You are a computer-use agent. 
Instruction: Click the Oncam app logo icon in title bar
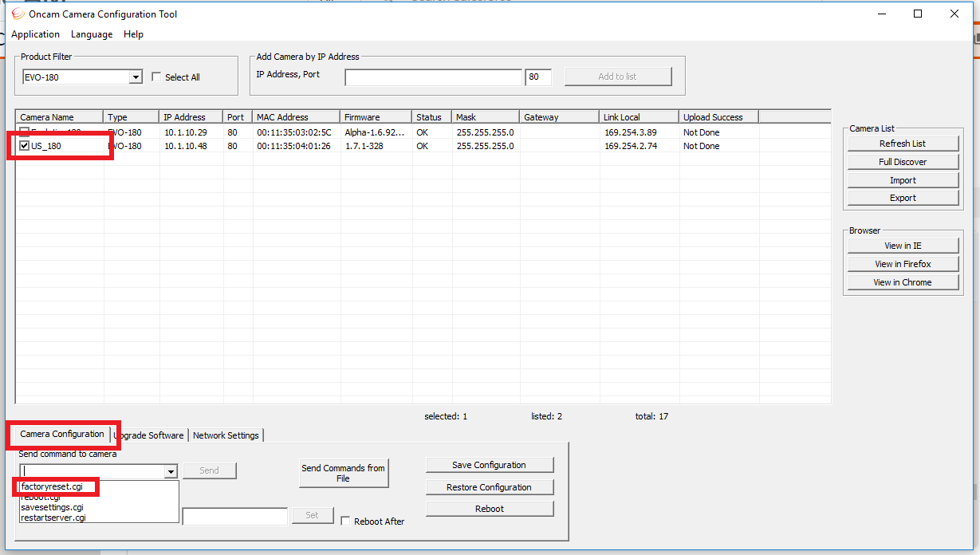(x=18, y=14)
